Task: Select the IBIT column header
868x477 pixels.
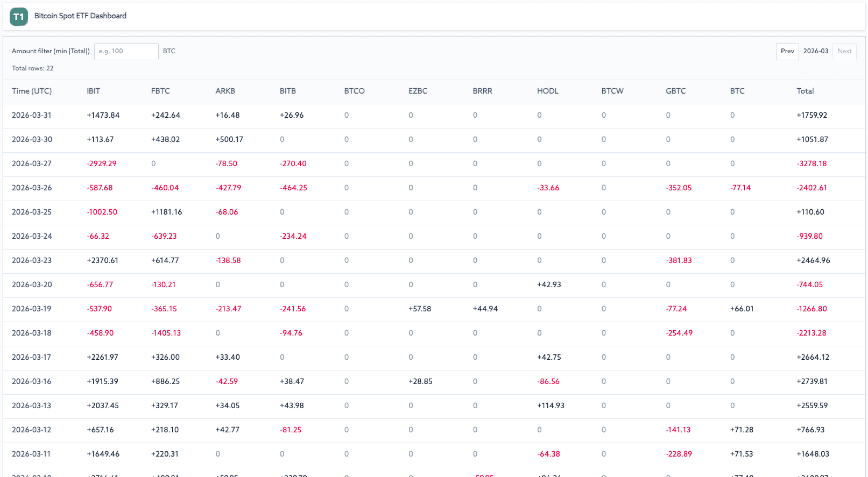Action: pyautogui.click(x=93, y=91)
